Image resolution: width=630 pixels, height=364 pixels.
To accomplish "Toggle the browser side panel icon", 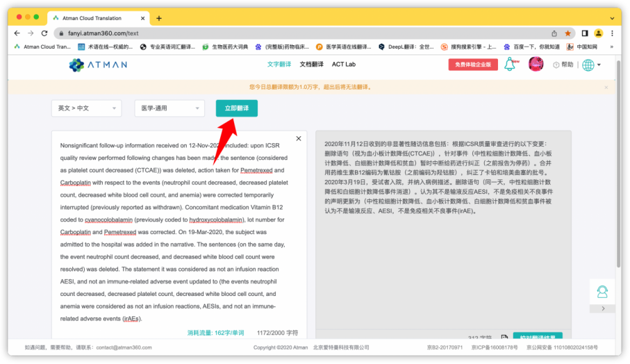I will [585, 33].
